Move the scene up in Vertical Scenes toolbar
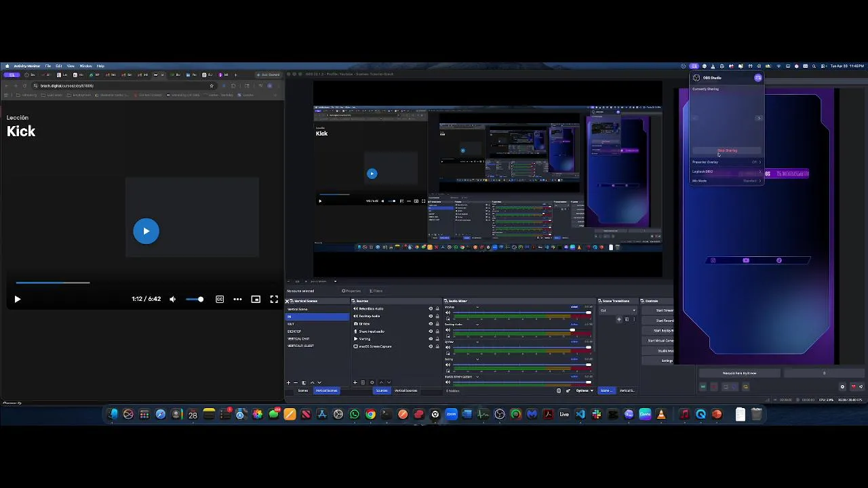 point(312,382)
